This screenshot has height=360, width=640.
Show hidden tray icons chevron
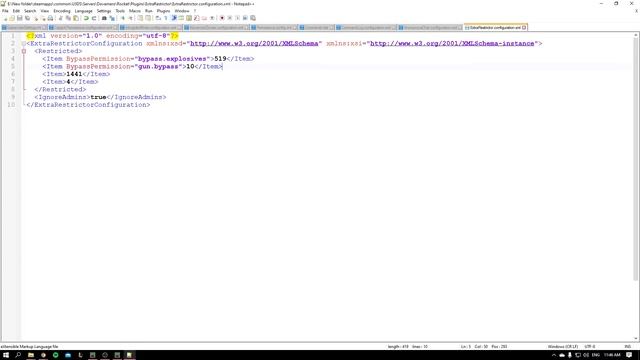[554, 355]
